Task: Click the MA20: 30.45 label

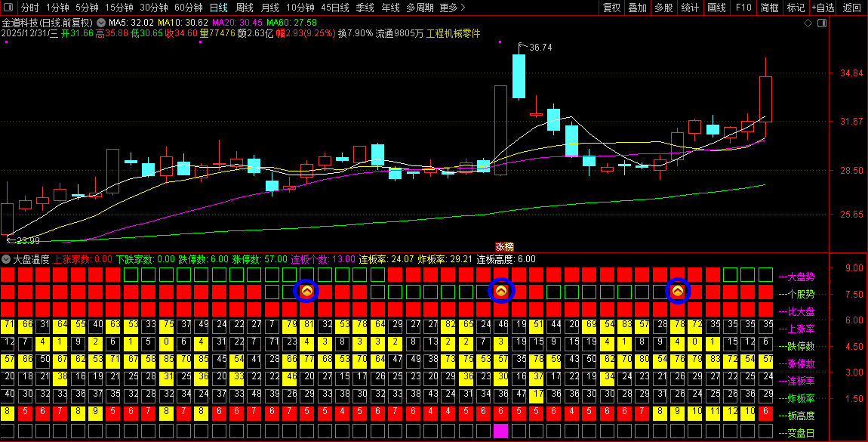Action: (237, 23)
